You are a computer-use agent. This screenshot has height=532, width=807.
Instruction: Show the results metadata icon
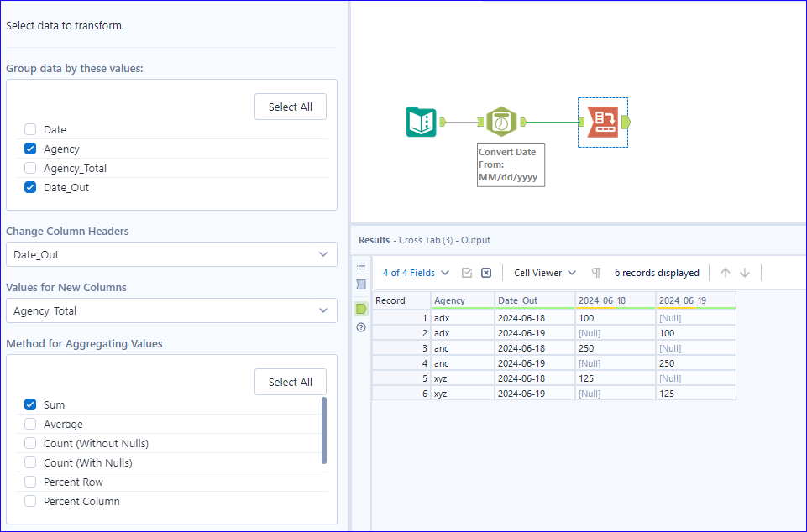(361, 284)
